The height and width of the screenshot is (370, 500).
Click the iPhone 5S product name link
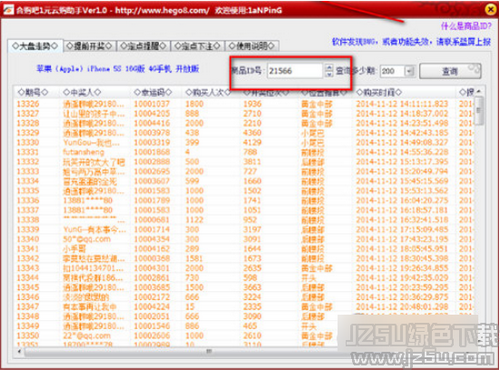pyautogui.click(x=118, y=69)
